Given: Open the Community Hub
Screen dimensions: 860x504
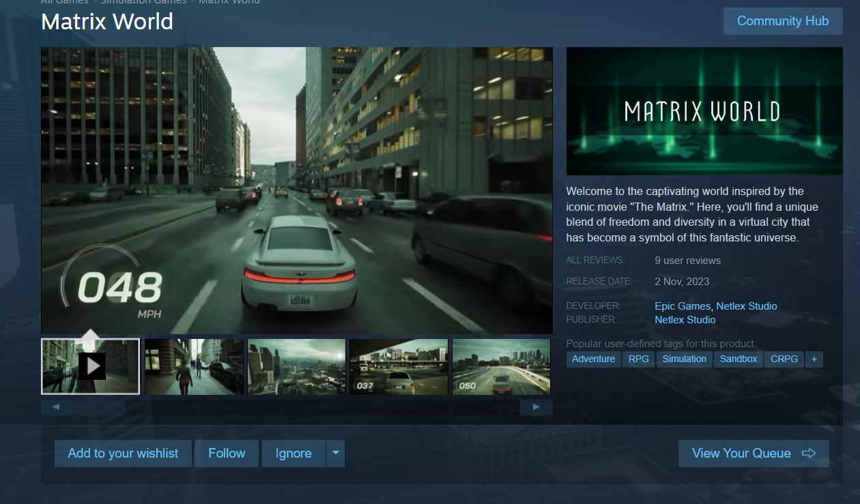Looking at the screenshot, I should pos(783,21).
